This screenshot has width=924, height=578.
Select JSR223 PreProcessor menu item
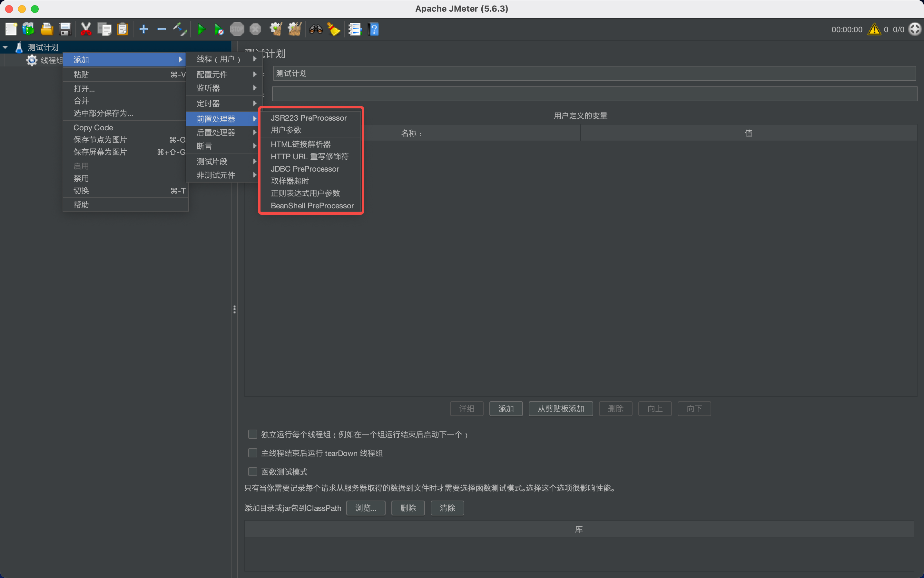311,118
